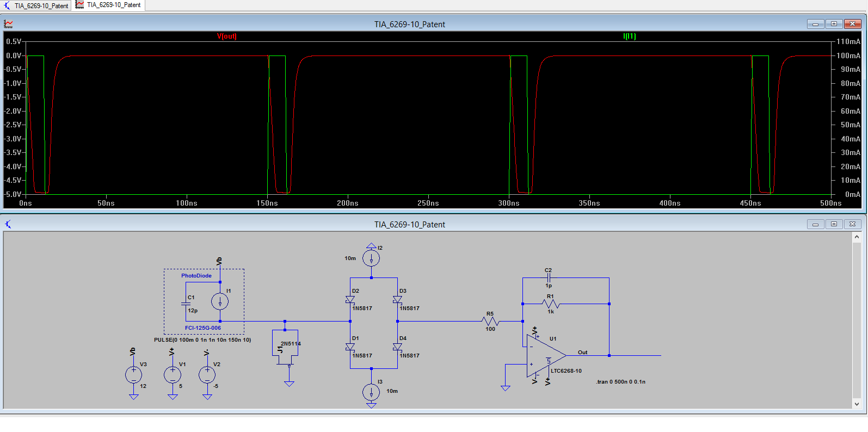
Task: Click the I2 current source symbol
Action: pos(371,258)
